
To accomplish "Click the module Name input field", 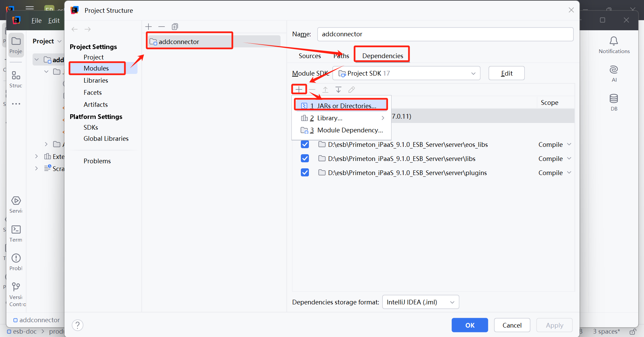I will pos(445,34).
